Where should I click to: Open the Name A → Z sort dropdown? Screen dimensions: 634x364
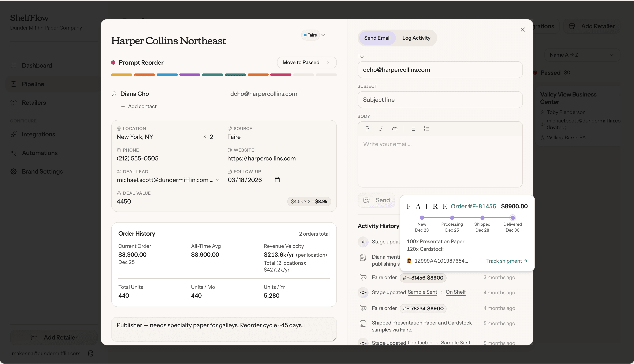coord(582,55)
